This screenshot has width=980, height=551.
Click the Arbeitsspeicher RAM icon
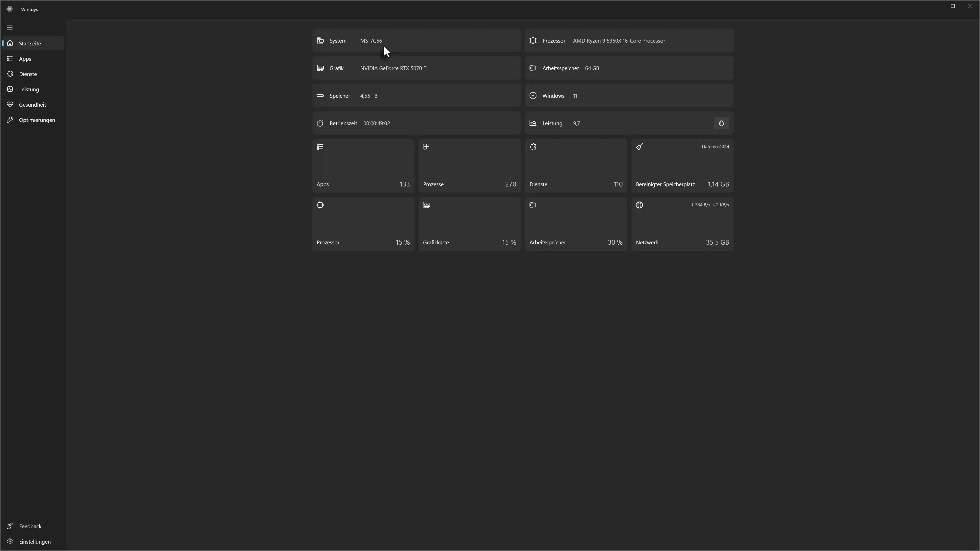coord(533,205)
